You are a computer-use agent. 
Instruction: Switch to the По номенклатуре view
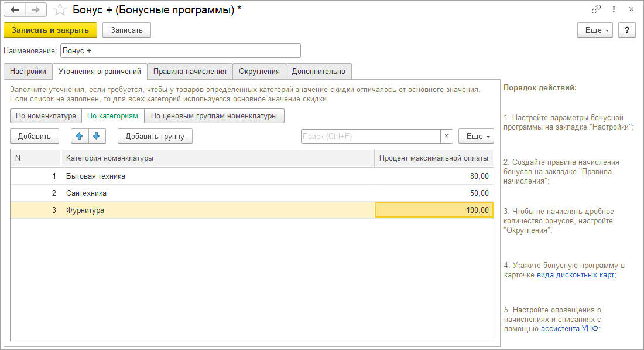click(x=46, y=115)
